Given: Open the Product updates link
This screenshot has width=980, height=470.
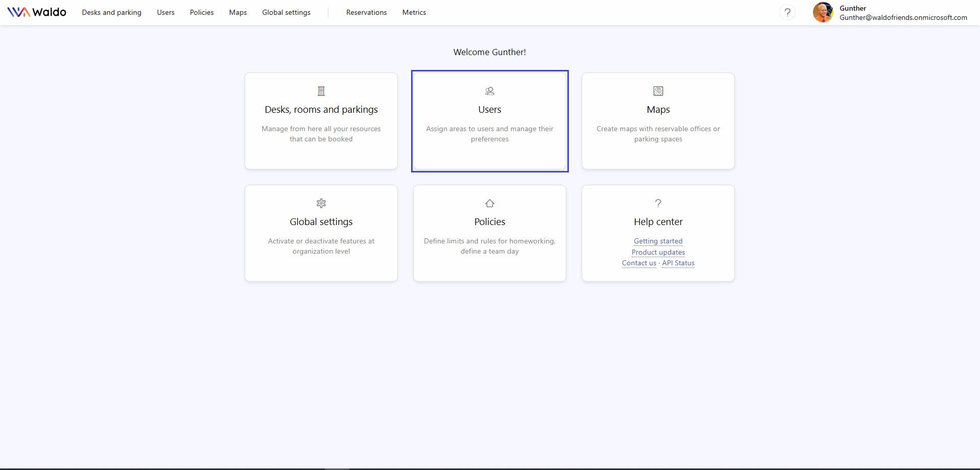Looking at the screenshot, I should 658,252.
